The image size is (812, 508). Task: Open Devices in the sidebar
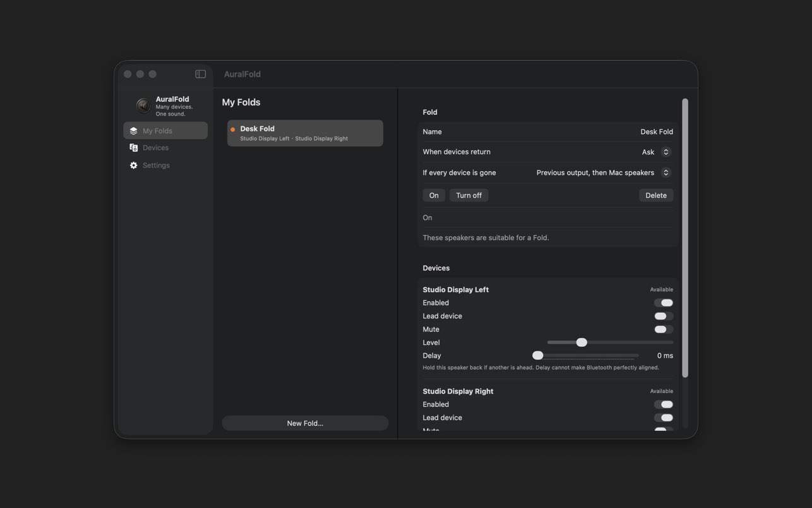[165, 148]
